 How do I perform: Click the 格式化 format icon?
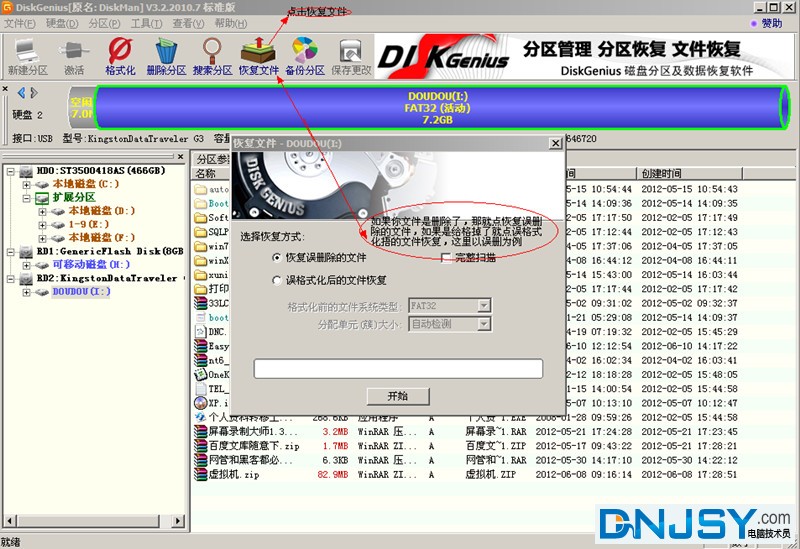(x=120, y=57)
